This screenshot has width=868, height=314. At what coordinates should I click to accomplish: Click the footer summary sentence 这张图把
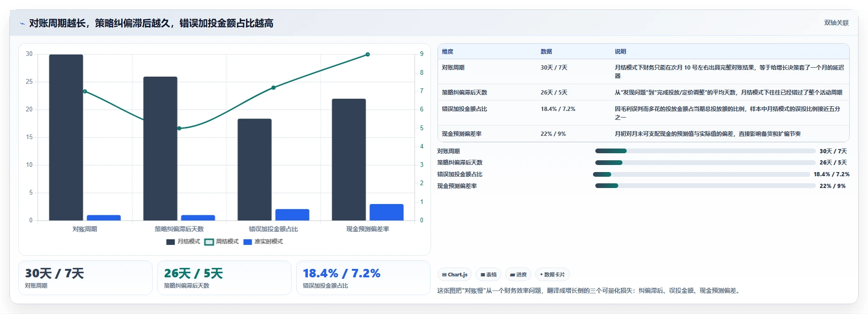tap(590, 291)
